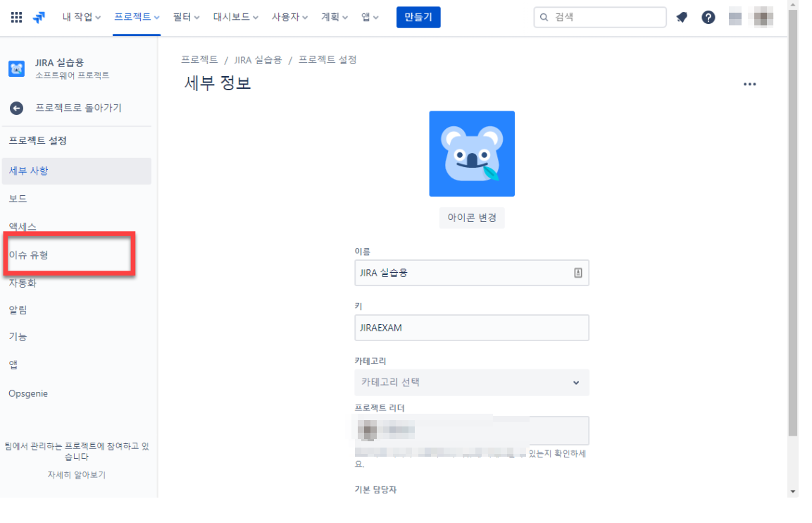Open the help question mark icon
Viewport: 812px width, 523px height.
(708, 17)
